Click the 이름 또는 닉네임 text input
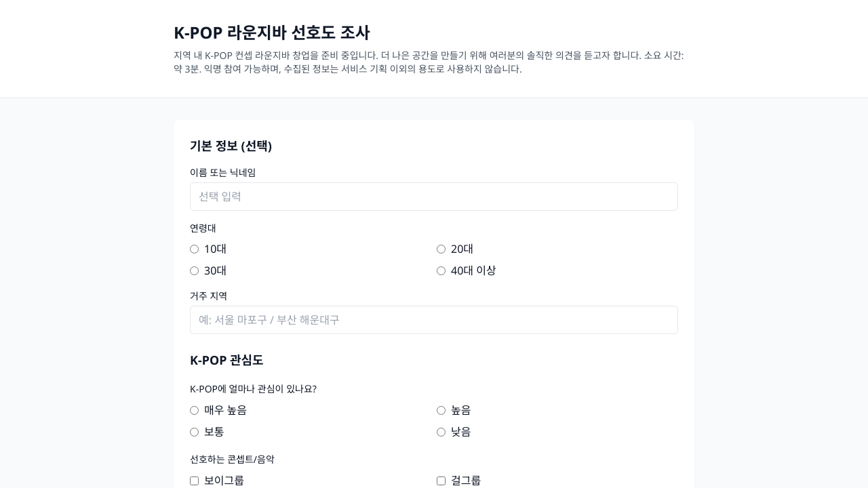The image size is (868, 488). (x=434, y=197)
